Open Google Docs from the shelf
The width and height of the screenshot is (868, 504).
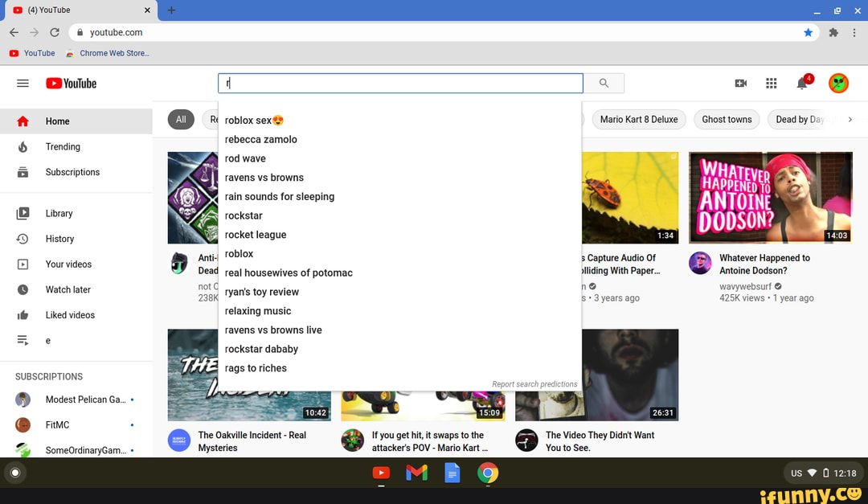click(x=452, y=473)
